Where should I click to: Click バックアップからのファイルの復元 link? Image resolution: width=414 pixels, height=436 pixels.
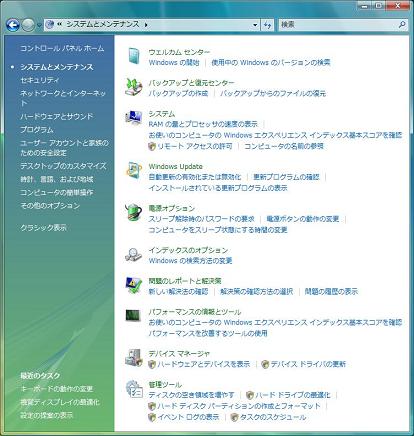click(x=273, y=93)
